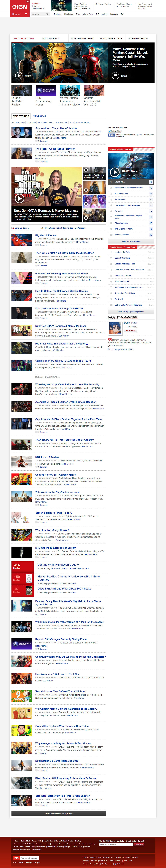Open the Browse hamburger menu
The image size is (166, 868).
point(26,14)
